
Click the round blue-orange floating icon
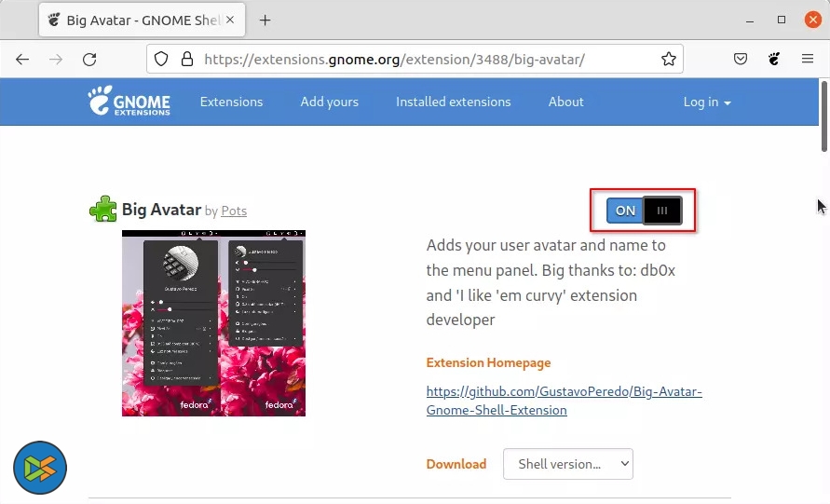(40, 468)
